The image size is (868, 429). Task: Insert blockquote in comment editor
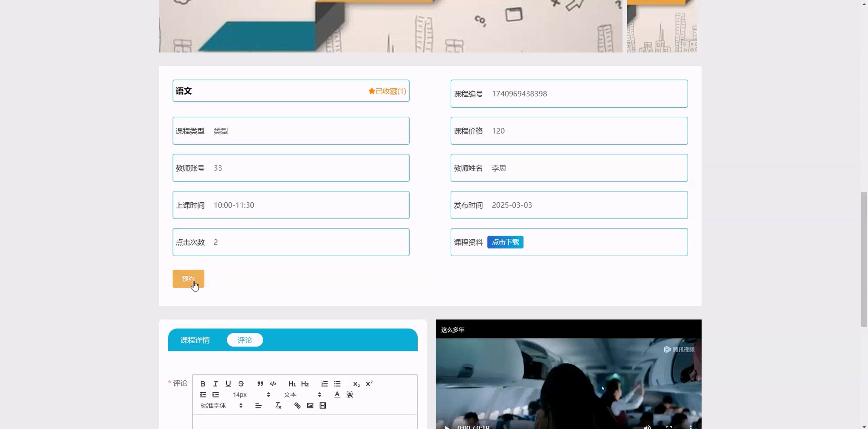[260, 384]
